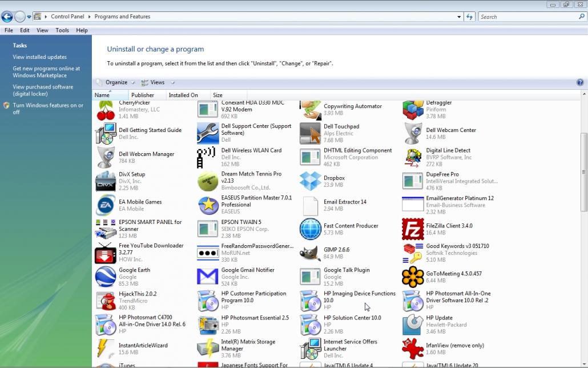Select the Good Keywords key icon
Image resolution: width=588 pixels, height=368 pixels.
pos(413,253)
